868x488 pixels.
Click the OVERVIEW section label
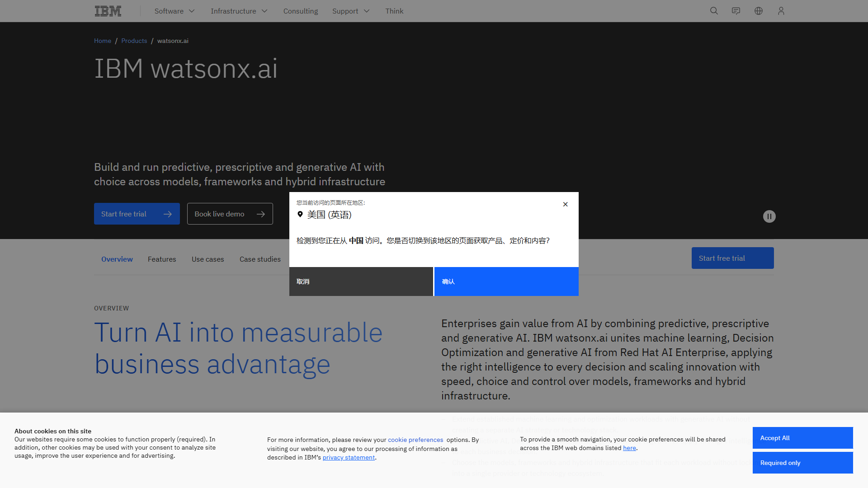pos(112,308)
